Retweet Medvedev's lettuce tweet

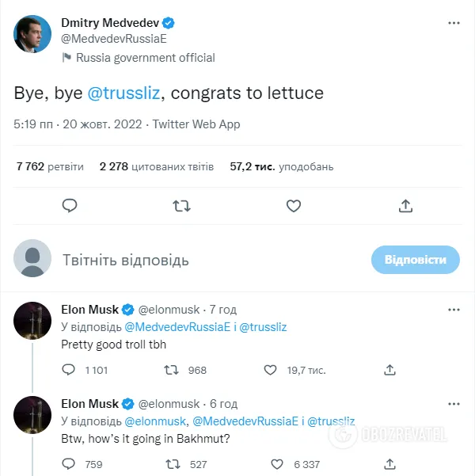pyautogui.click(x=181, y=206)
